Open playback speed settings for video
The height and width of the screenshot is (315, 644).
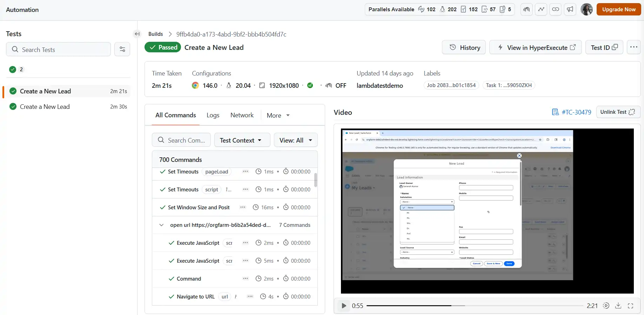point(606,306)
